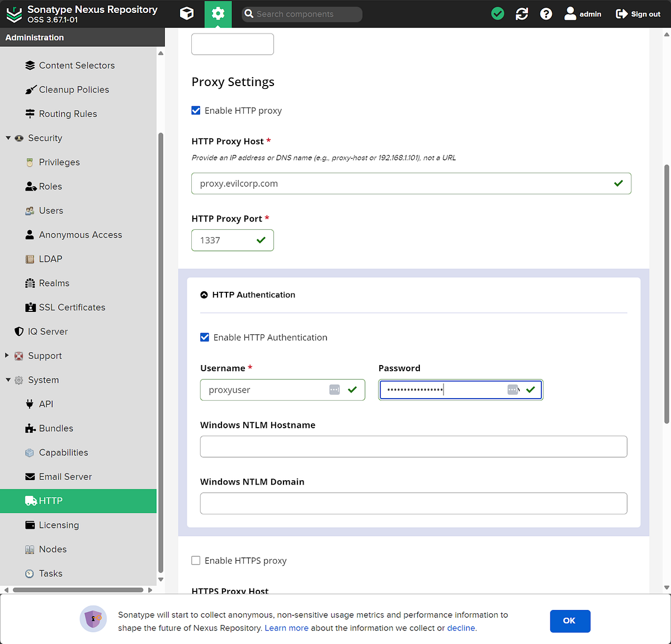Click the Administration panel header text

pos(35,37)
